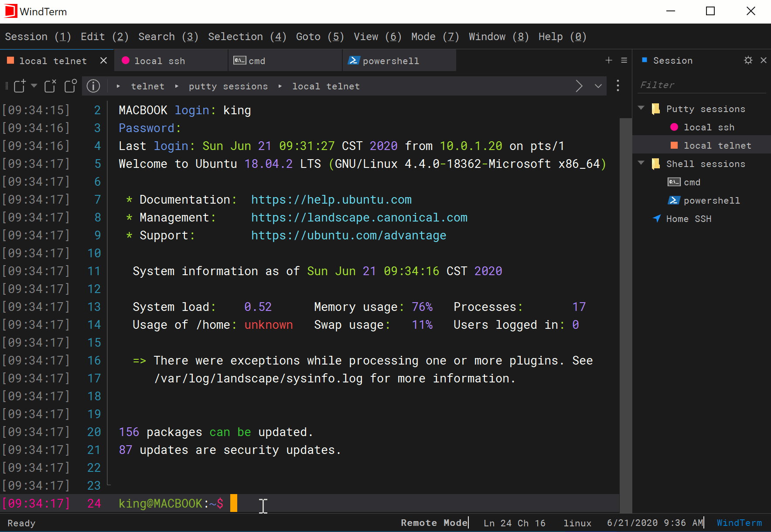
Task: Select the putty sessions breadcrumb segment
Action: [228, 86]
